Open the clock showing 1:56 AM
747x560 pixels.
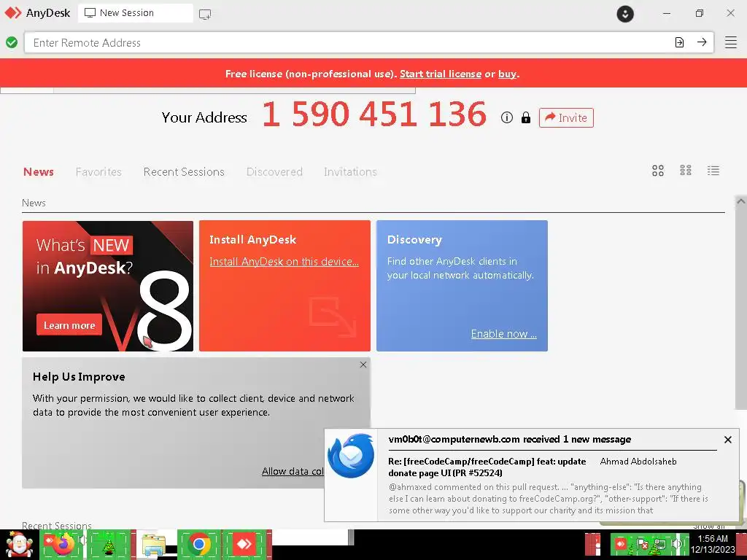713,544
